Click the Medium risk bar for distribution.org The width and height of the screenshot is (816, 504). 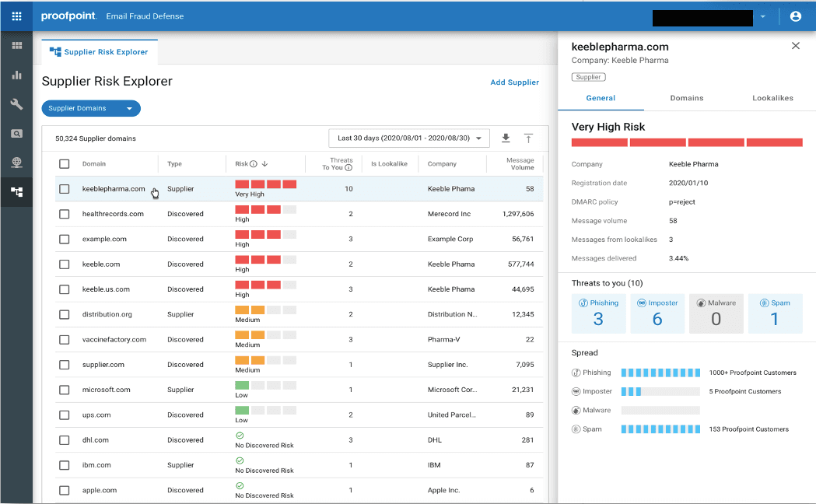265,310
